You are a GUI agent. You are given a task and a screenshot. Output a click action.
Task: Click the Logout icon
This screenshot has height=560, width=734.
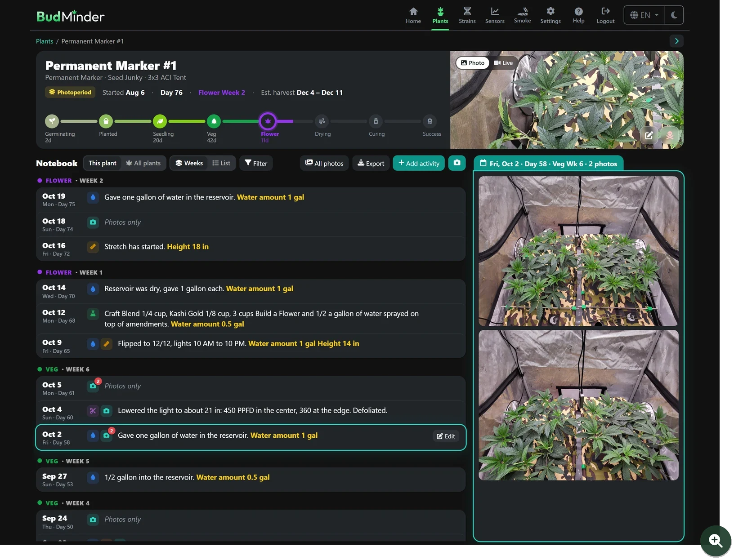(605, 15)
